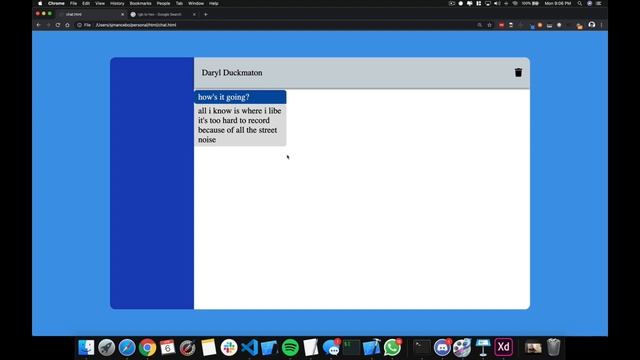The width and height of the screenshot is (640, 360).
Task: Open the Chrome profile avatar
Action: click(x=591, y=25)
